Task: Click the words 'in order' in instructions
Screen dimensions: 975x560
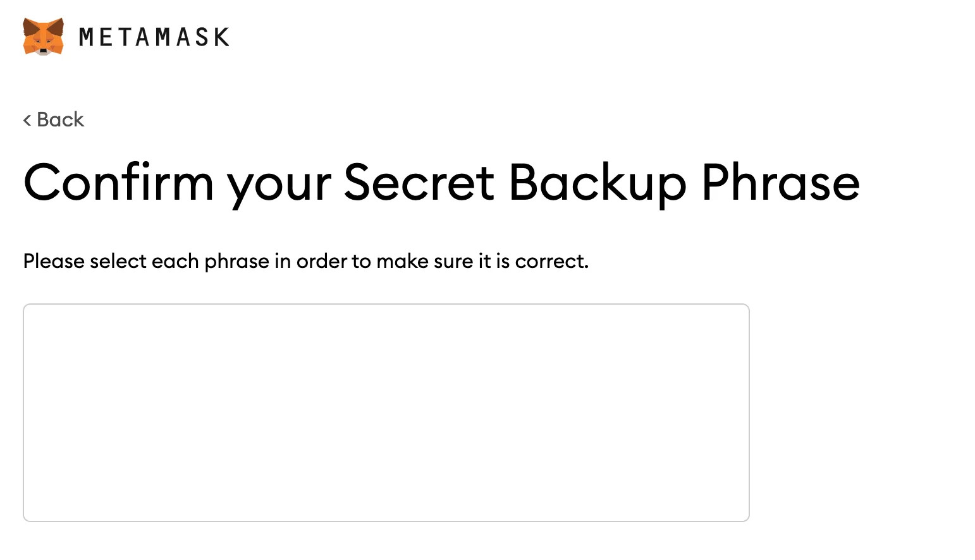Action: coord(310,262)
